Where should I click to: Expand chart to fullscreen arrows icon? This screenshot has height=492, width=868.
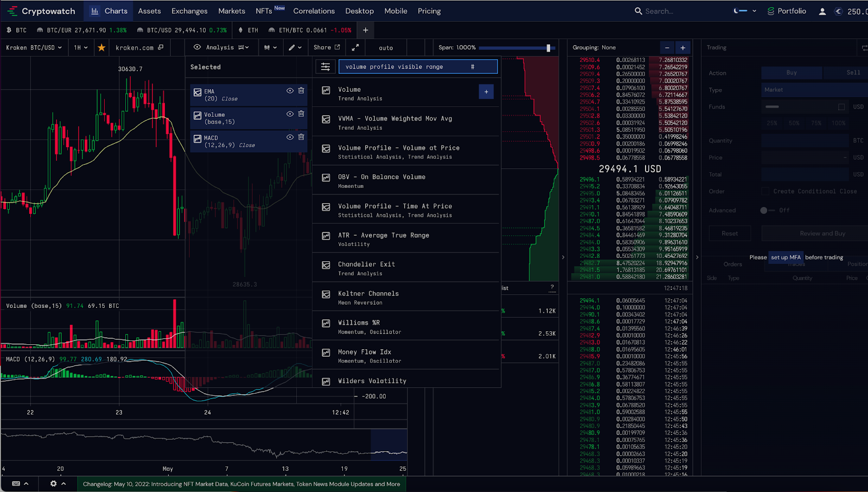pos(355,48)
